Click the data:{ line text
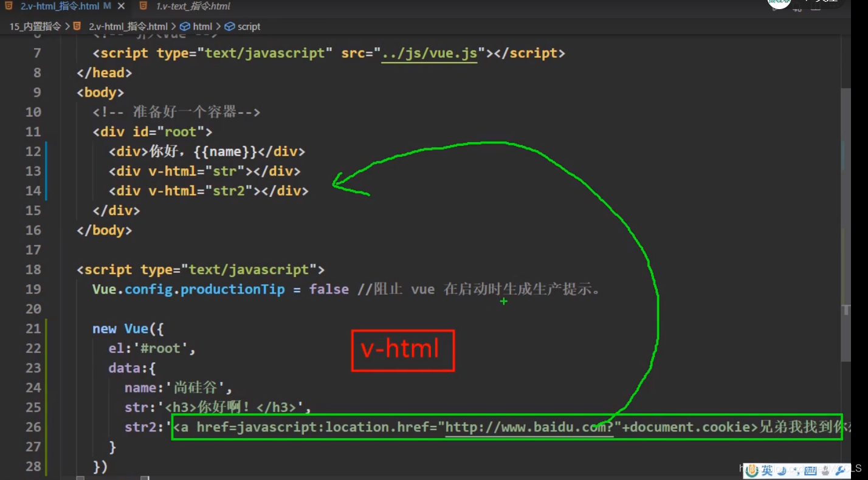The width and height of the screenshot is (868, 480). [133, 368]
